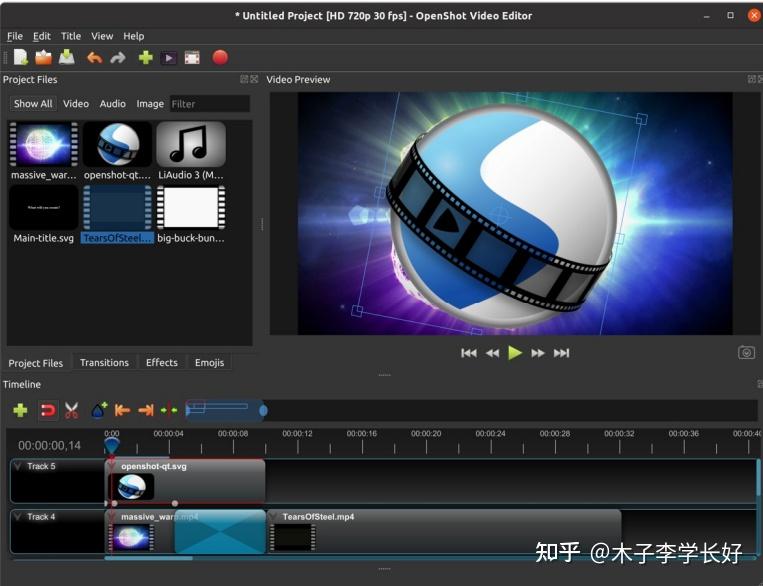Click the Filter text field
Screen dimensions: 763x586
click(x=209, y=104)
